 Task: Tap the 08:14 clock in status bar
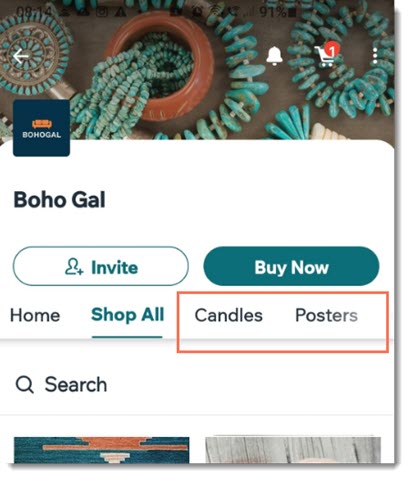pos(35,12)
